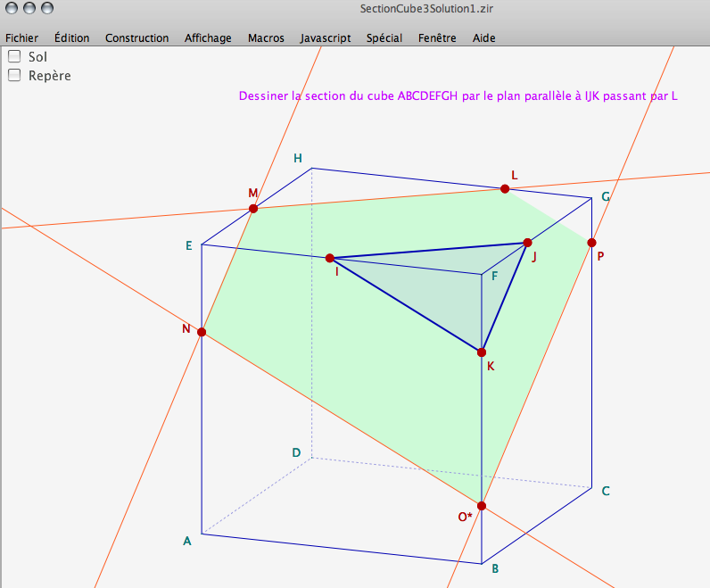Click red point O* near vertex B
Image resolution: width=710 pixels, height=588 pixels.
point(482,506)
